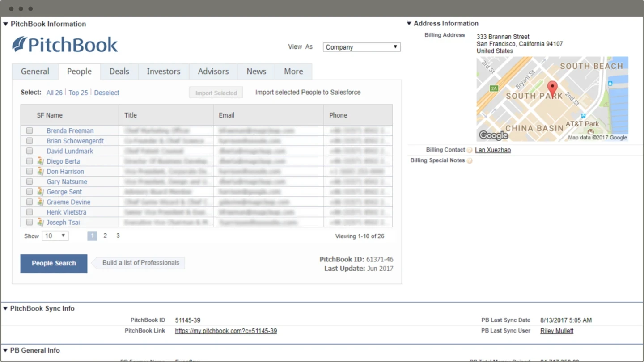
Task: Toggle the checkbox for Diego Berta
Action: pos(30,161)
